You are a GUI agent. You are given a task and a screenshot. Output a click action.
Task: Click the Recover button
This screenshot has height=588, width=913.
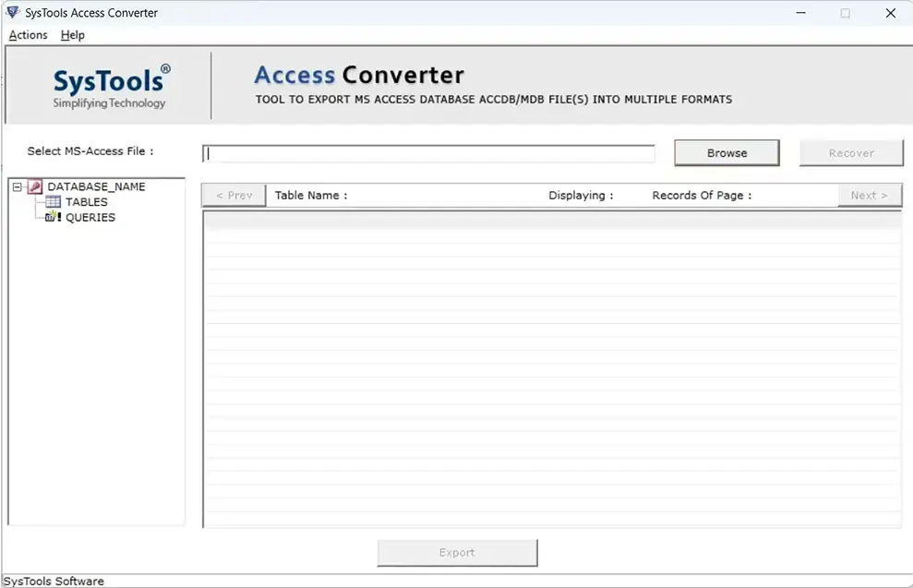850,153
